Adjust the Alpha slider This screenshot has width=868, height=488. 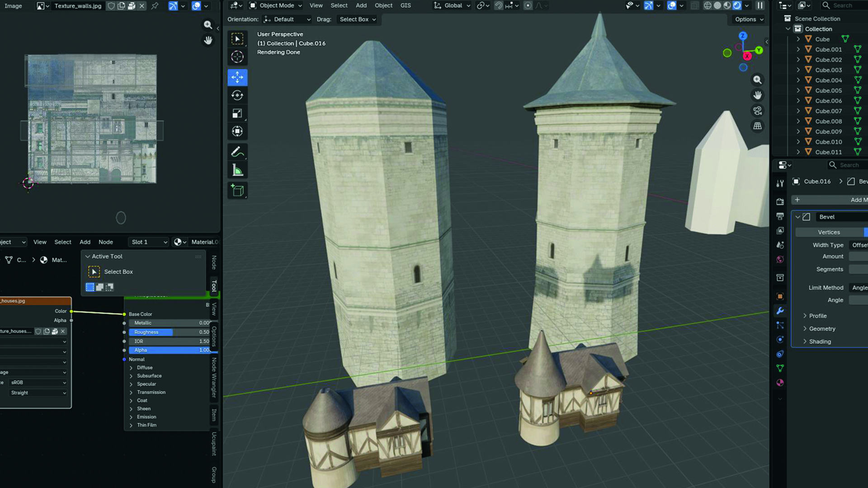[170, 350]
